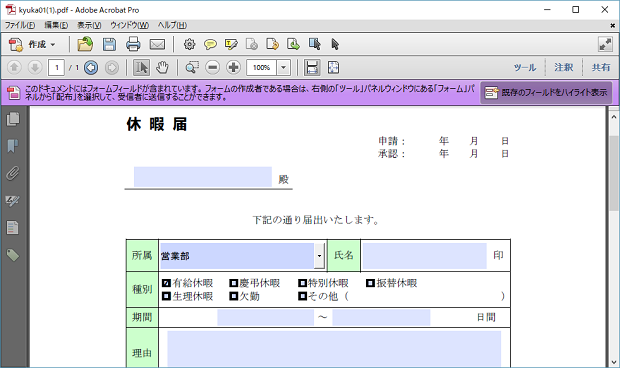Viewport: 620px width, 368px height.
Task: Go to previous page arrow
Action: click(14, 68)
